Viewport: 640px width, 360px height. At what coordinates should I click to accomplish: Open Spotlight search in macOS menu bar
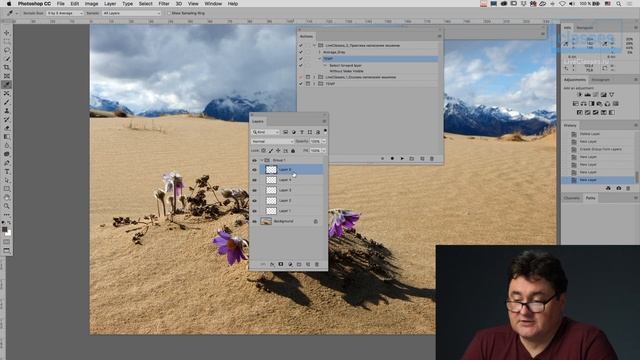[619, 4]
